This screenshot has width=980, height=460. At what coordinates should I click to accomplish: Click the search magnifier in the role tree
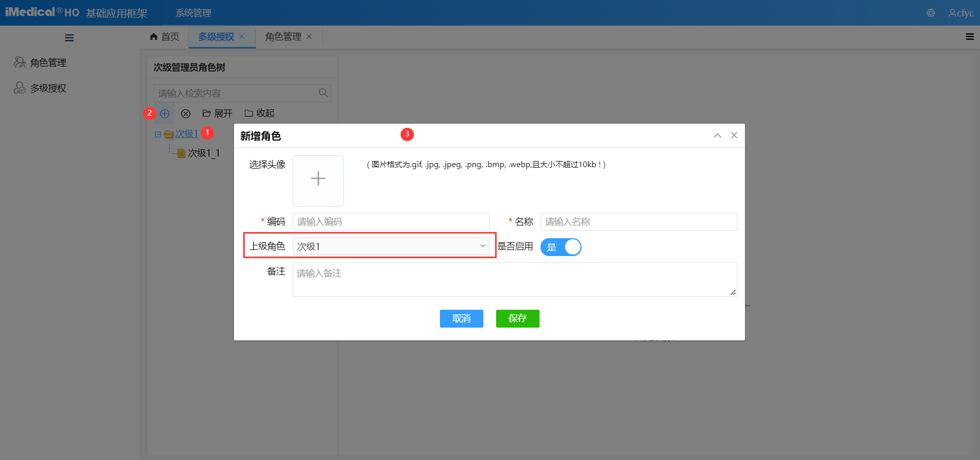pyautogui.click(x=323, y=93)
